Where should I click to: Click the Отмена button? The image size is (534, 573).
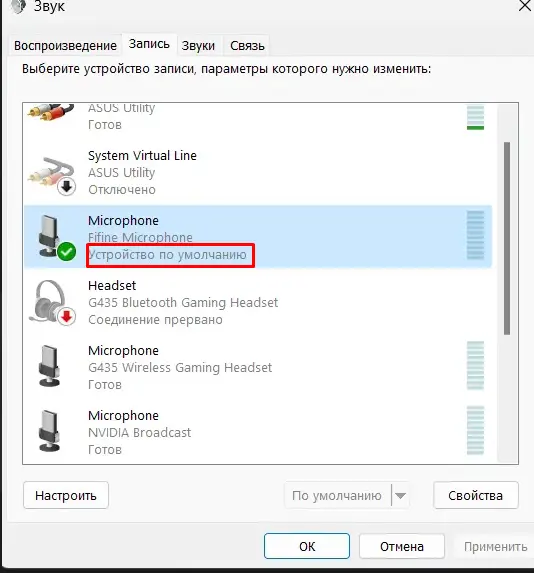[402, 546]
